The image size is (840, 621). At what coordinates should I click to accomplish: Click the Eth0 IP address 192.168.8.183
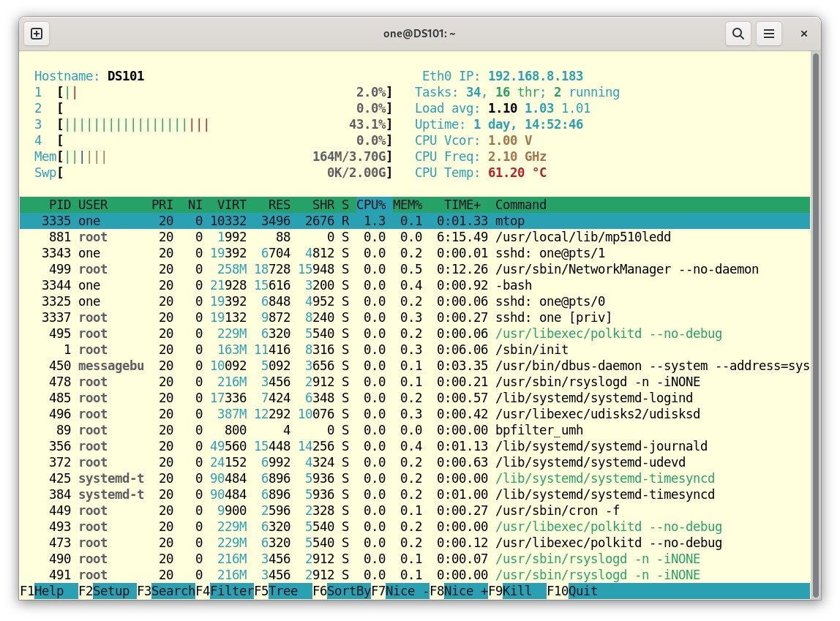click(x=535, y=76)
